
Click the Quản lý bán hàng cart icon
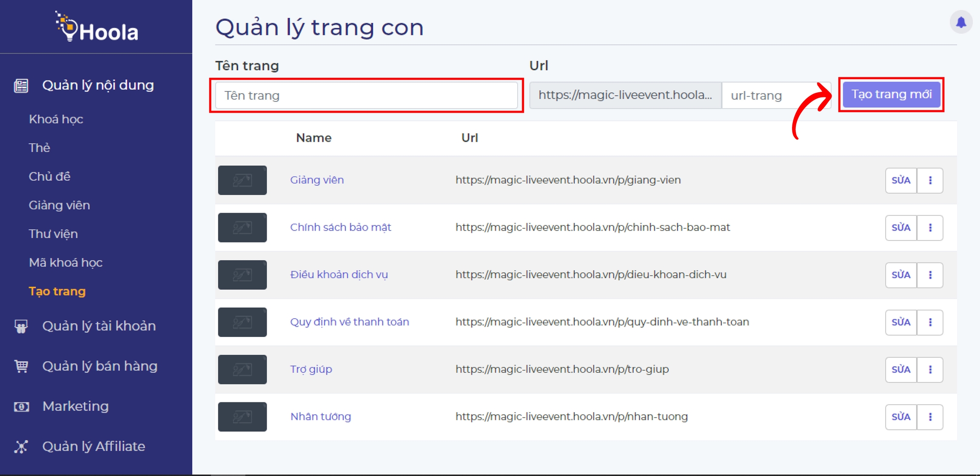tap(21, 366)
